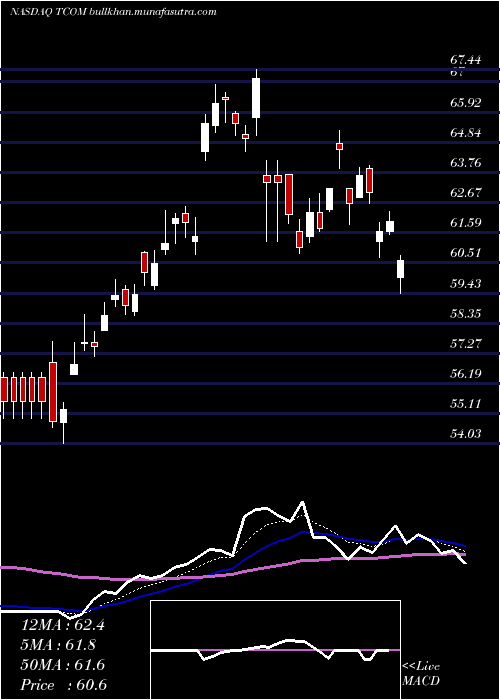Click the 67.44 price label

(x=466, y=60)
